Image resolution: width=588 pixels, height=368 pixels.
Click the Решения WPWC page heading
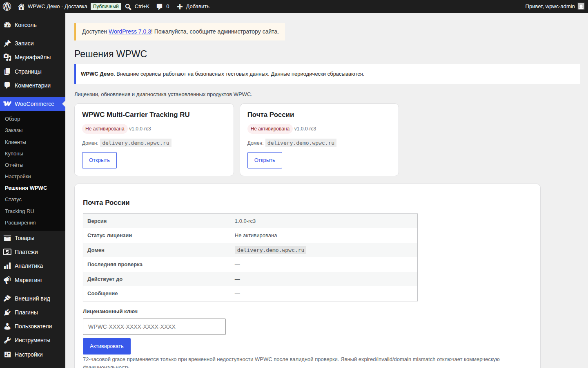tap(111, 54)
